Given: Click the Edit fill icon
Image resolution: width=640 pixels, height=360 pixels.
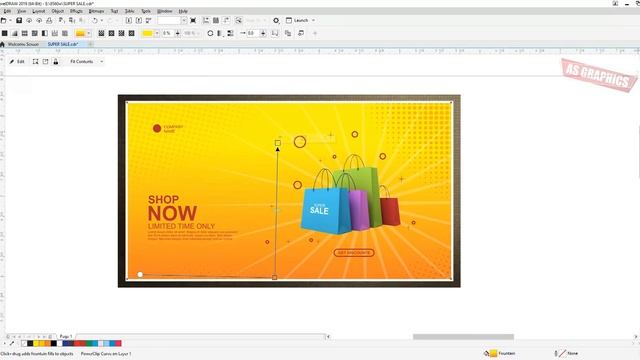Looking at the screenshot, I should (x=301, y=33).
